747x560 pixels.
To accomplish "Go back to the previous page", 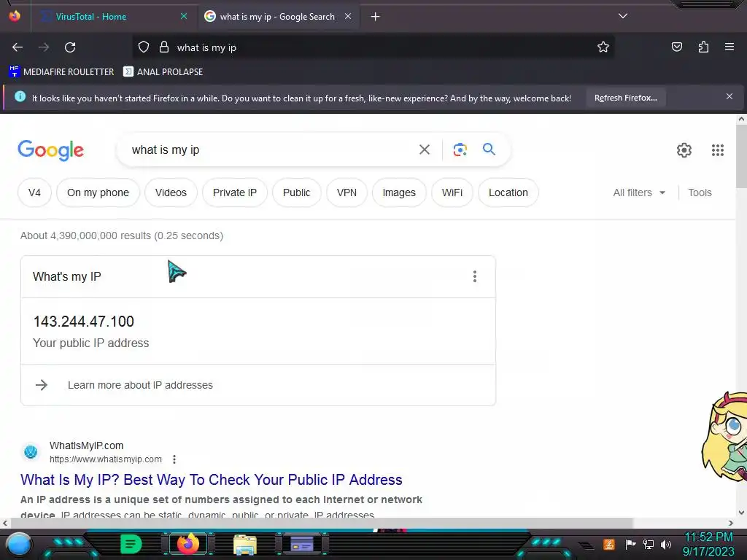I will click(x=18, y=47).
